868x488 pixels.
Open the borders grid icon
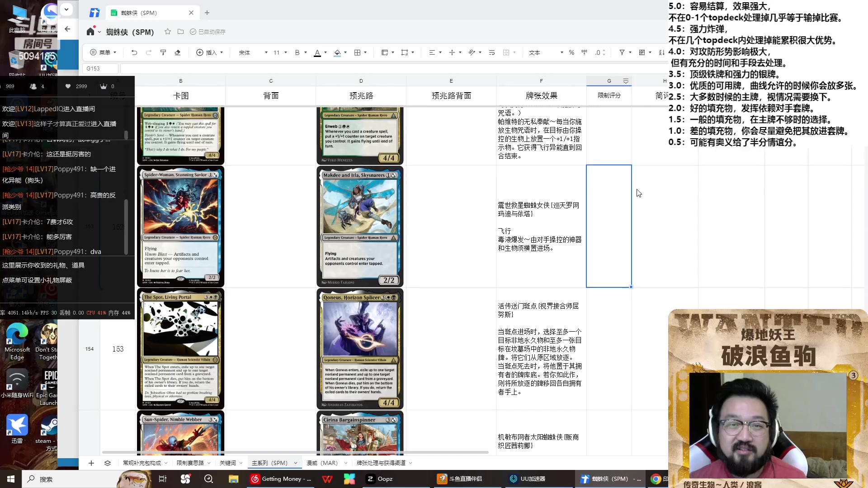click(357, 52)
